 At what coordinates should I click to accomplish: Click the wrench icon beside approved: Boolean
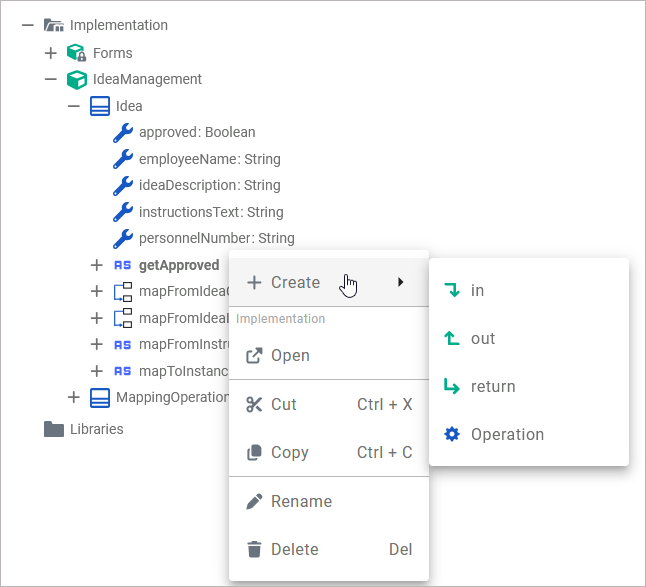tap(123, 132)
